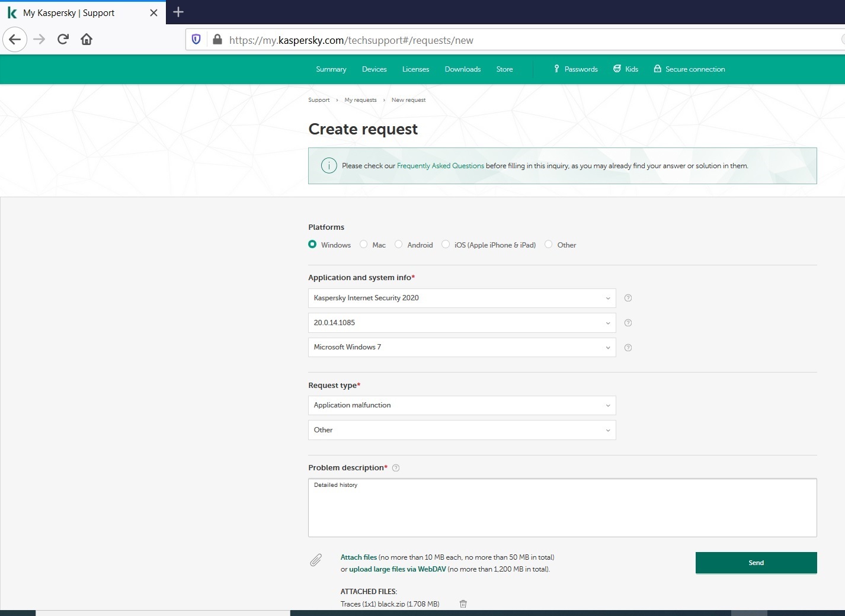Open the Frequently Asked Questions link
The image size is (845, 616).
click(x=440, y=166)
